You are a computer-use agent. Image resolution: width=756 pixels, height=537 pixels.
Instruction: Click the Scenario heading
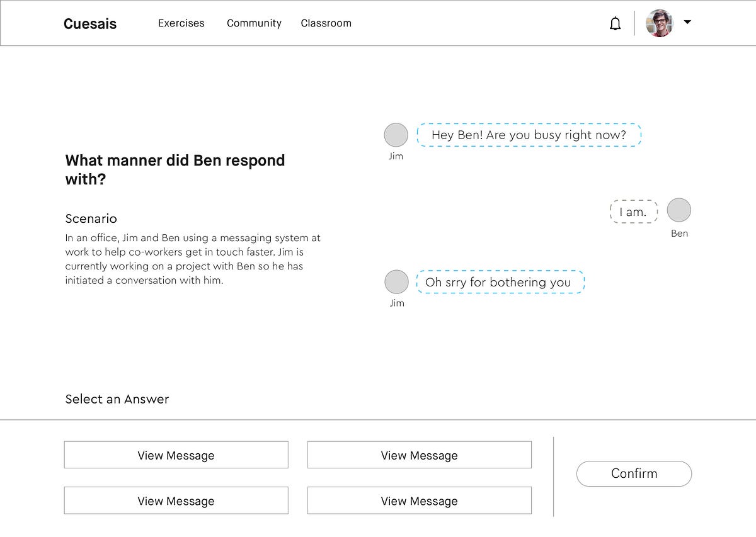[91, 218]
